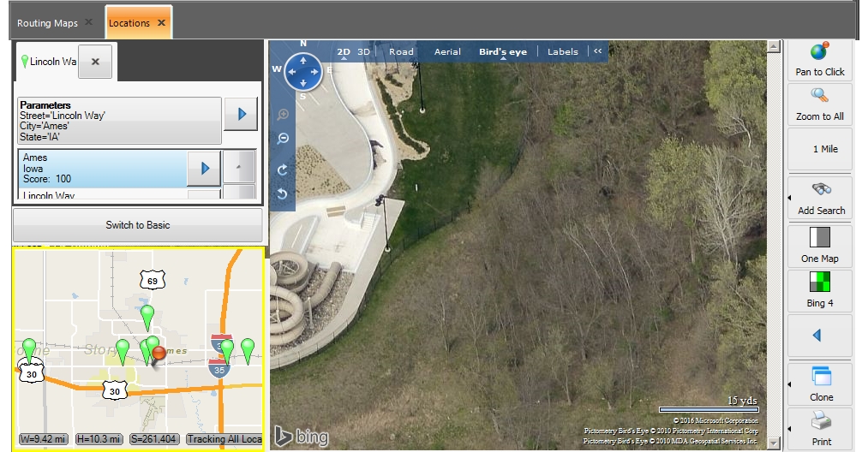Click the W=9.42 mi status label
The image size is (868, 452).
[x=43, y=438]
